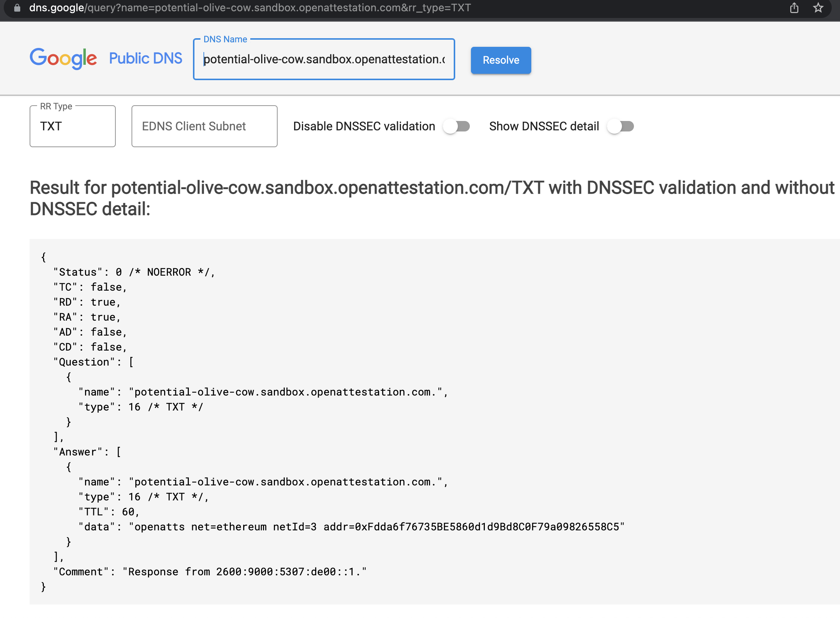
Task: Click the browser URL address text
Action: click(250, 8)
